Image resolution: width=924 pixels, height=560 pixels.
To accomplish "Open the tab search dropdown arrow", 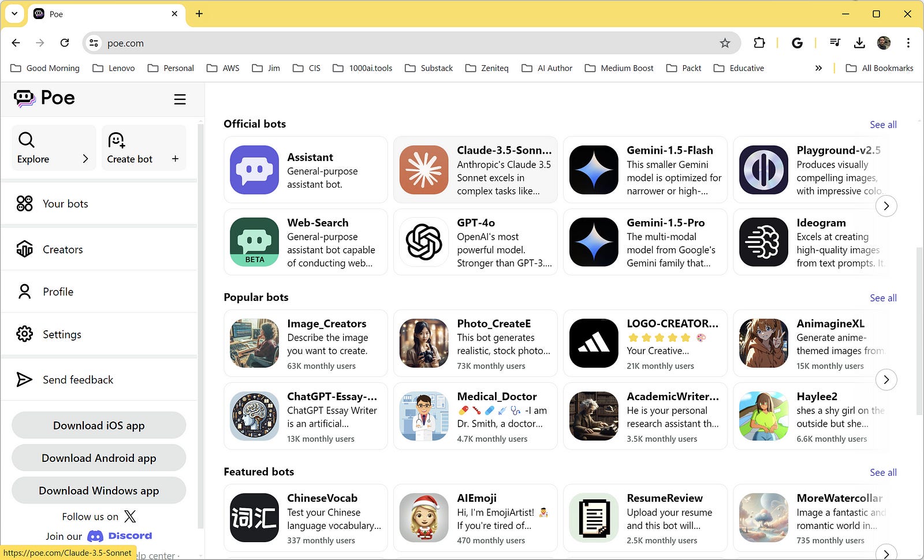I will (14, 14).
